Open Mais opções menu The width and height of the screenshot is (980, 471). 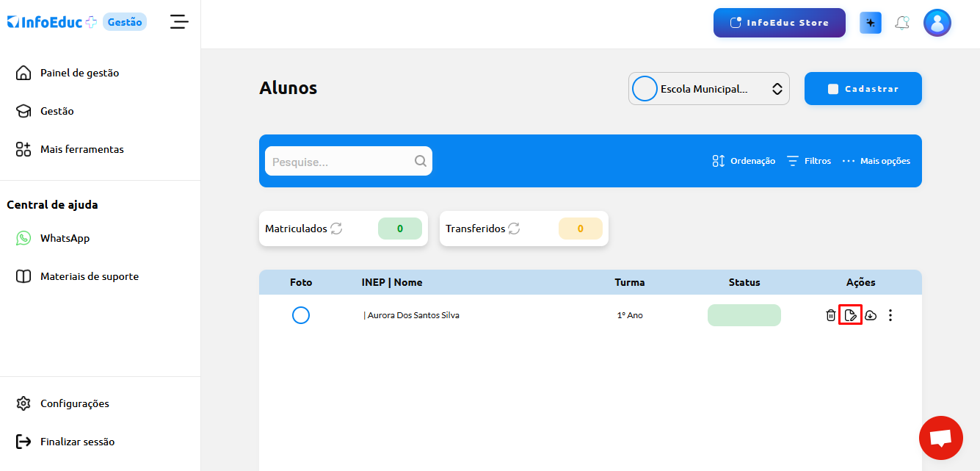coord(876,161)
